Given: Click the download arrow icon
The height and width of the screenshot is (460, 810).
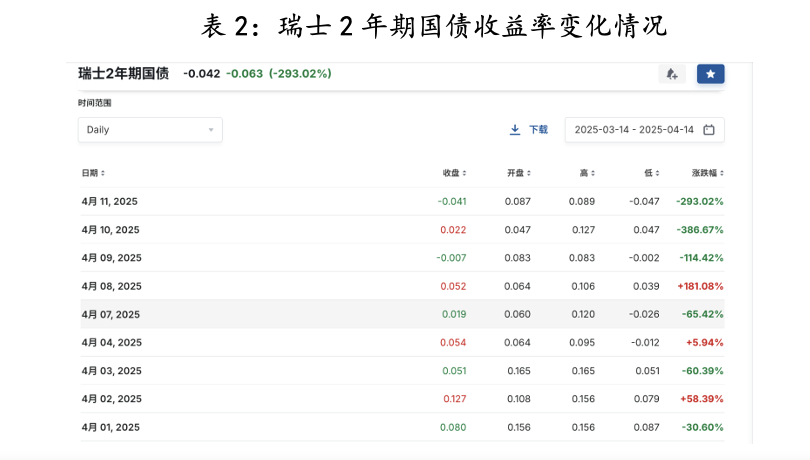Looking at the screenshot, I should [x=515, y=130].
